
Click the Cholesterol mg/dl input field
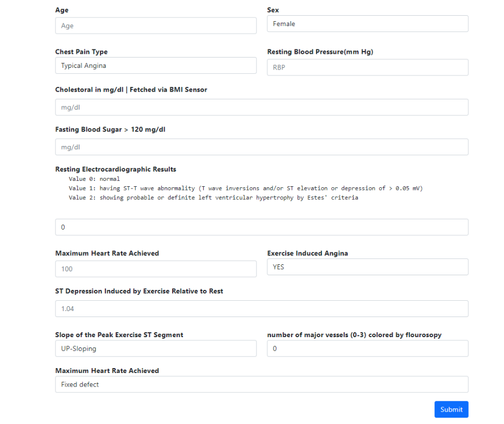261,107
